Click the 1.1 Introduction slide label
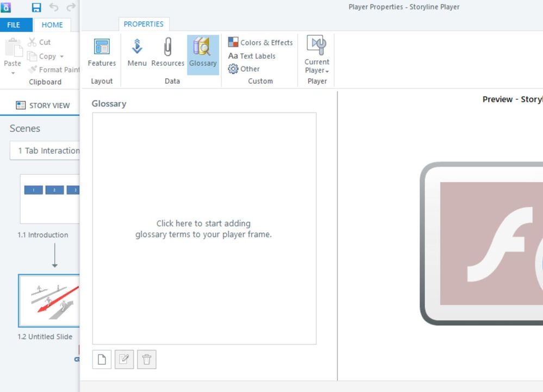The image size is (543, 392). tap(43, 235)
